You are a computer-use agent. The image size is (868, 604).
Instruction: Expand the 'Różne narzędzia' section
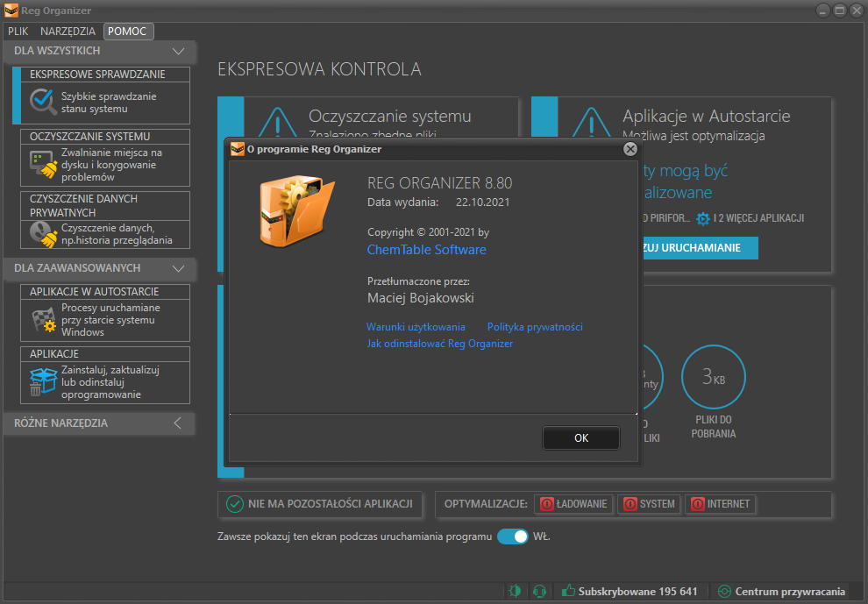[x=177, y=423]
